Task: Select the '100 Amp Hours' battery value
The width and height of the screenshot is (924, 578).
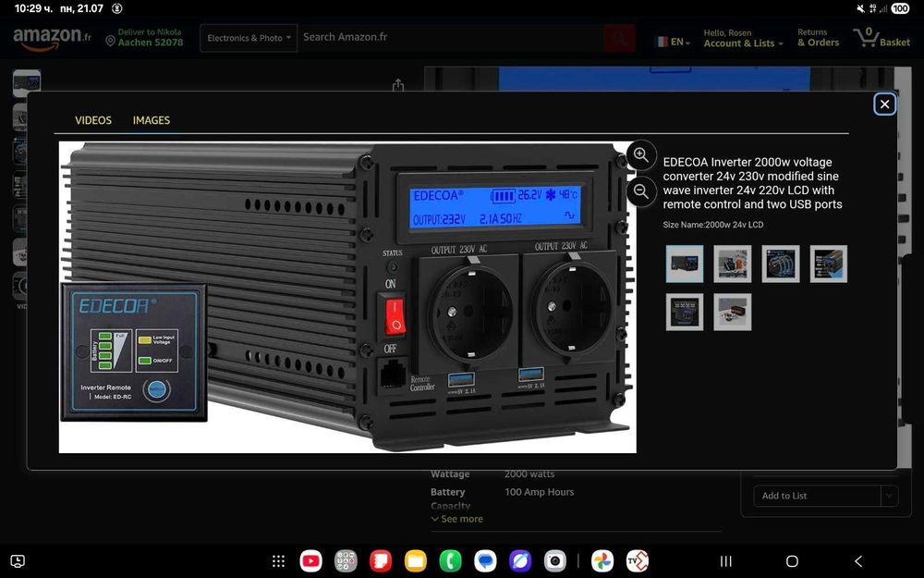Action: 540,492
